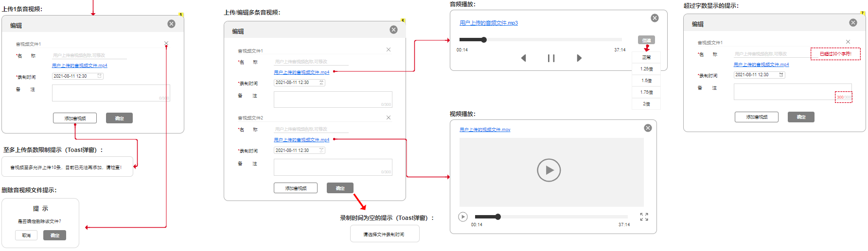Screen dimensions: 868x251
Task: Open 音视频文件1 mp4 link in multi-file dialog
Action: (x=301, y=72)
